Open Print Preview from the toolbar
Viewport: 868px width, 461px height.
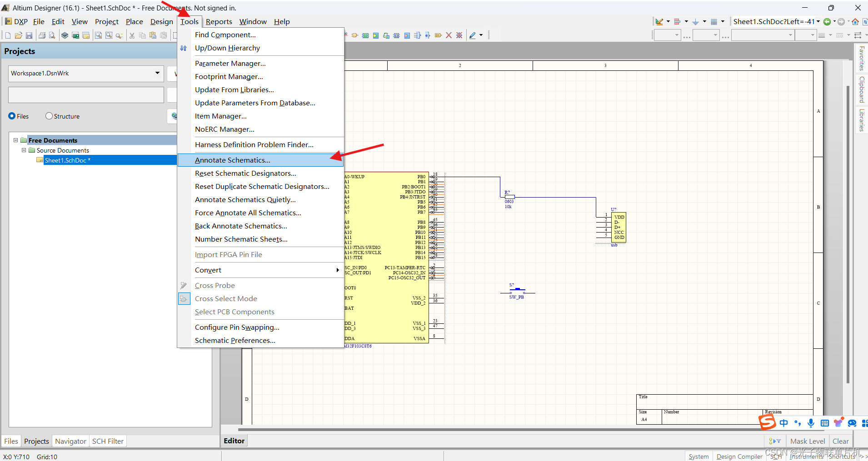tap(52, 35)
